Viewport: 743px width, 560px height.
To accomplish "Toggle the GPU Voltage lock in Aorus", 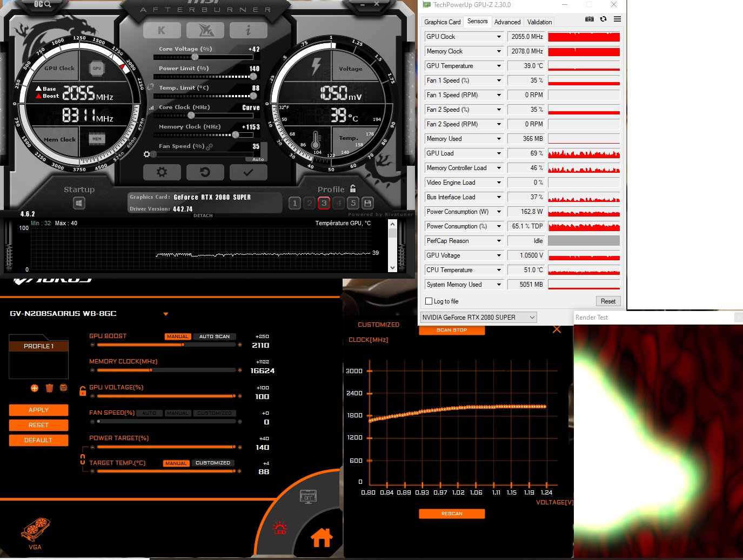I will 83,391.
